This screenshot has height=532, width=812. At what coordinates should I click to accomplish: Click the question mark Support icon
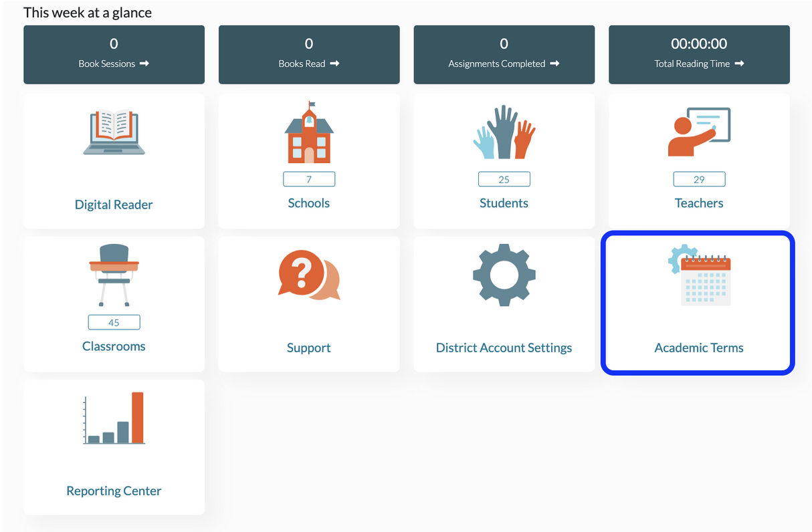pos(309,275)
